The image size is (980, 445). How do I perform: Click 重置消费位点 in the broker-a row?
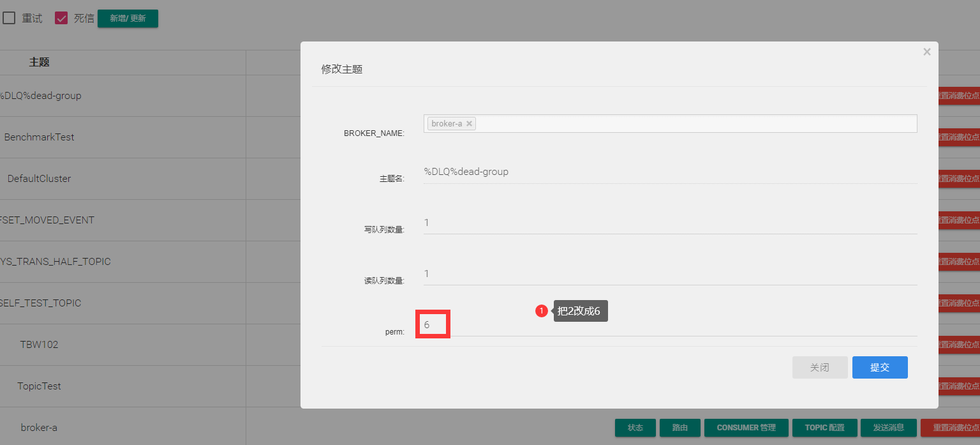pyautogui.click(x=951, y=428)
